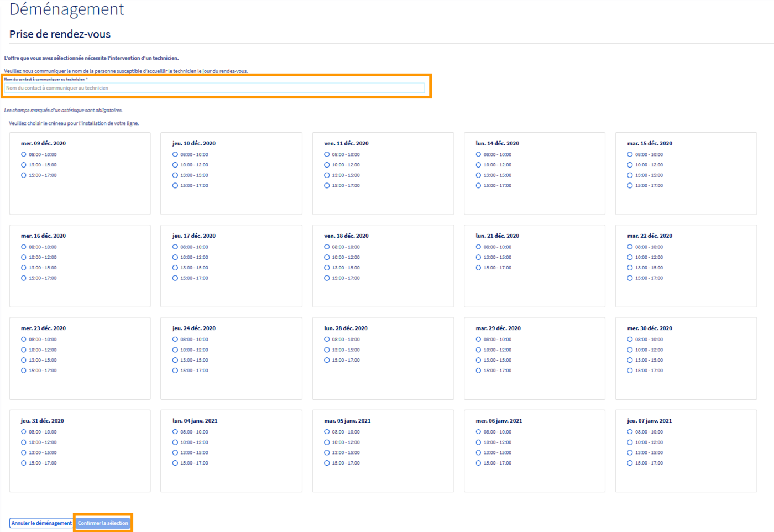Select 10:00 - 12:00 on mer. 16 déc. 2020
This screenshot has width=774, height=532.
pyautogui.click(x=24, y=258)
